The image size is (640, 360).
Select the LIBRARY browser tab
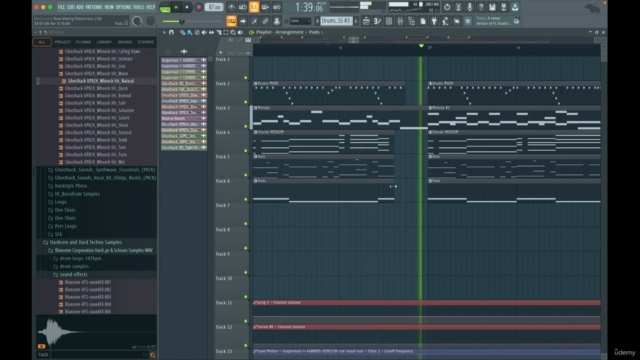click(x=104, y=42)
